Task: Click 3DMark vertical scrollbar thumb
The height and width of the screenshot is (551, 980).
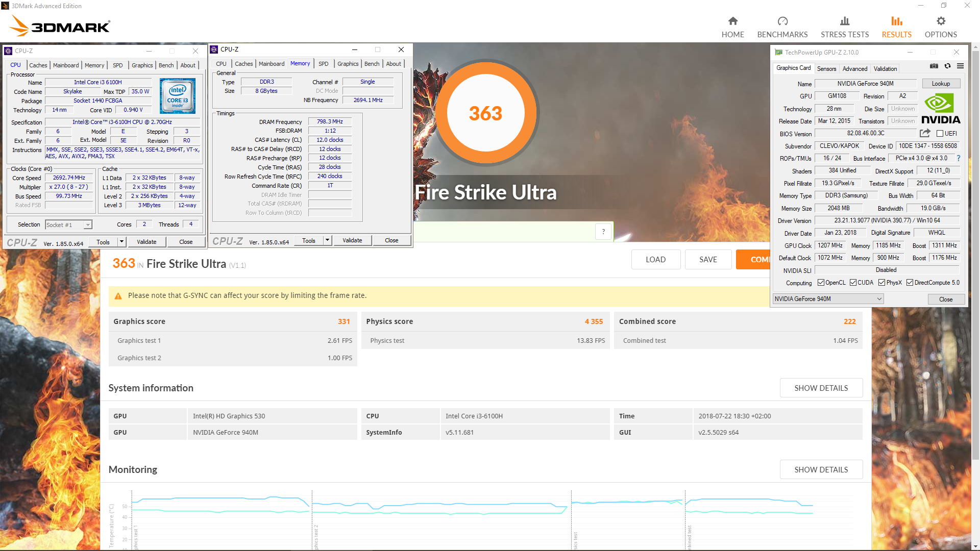Action: (975, 255)
